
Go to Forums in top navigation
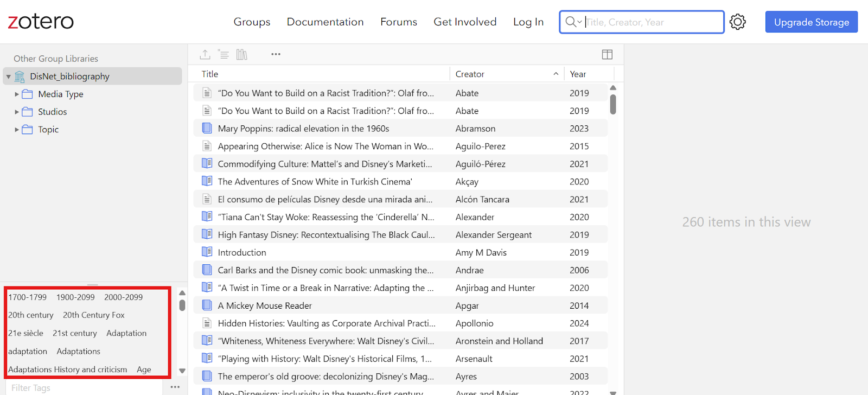point(399,22)
